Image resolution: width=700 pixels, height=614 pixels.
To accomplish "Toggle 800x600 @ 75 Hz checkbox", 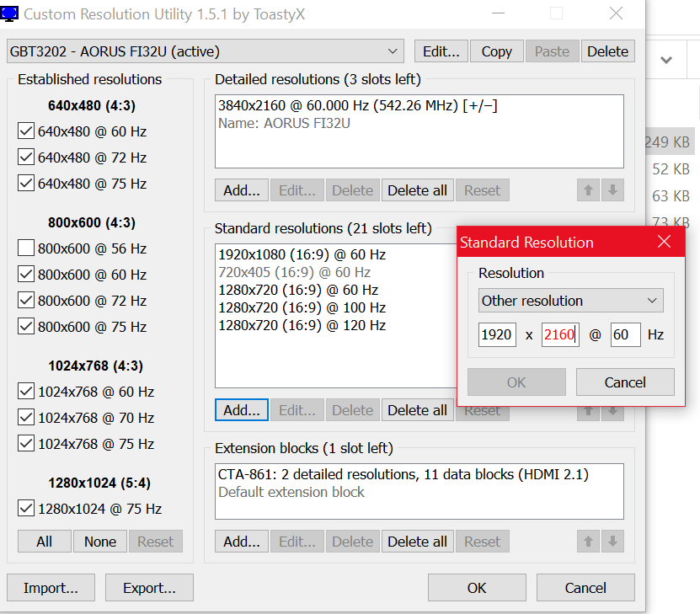I will point(26,327).
